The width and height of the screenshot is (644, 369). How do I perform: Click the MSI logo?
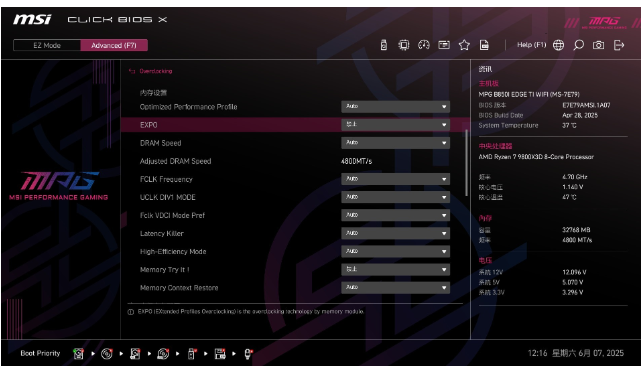coord(32,19)
